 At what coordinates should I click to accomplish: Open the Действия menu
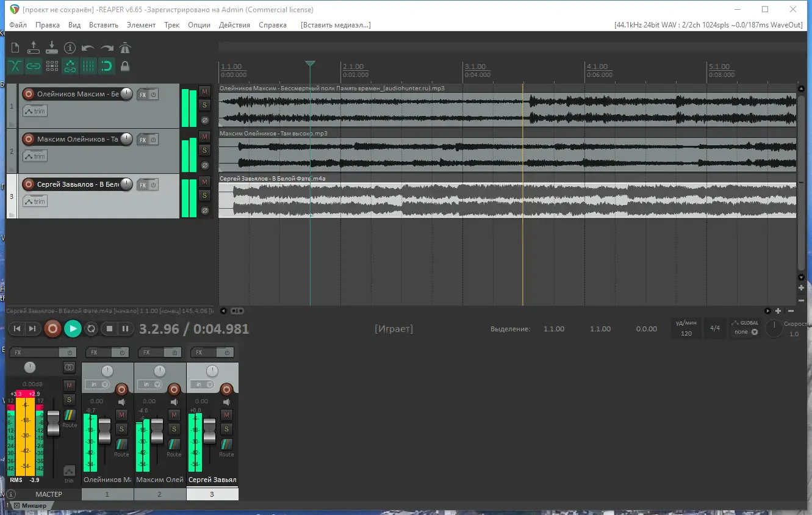tap(234, 25)
